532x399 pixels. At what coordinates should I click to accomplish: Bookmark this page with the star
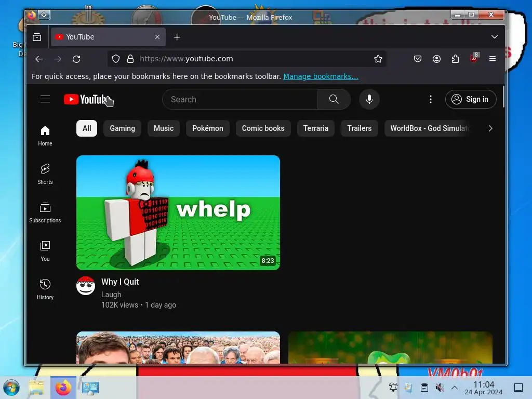tap(378, 59)
